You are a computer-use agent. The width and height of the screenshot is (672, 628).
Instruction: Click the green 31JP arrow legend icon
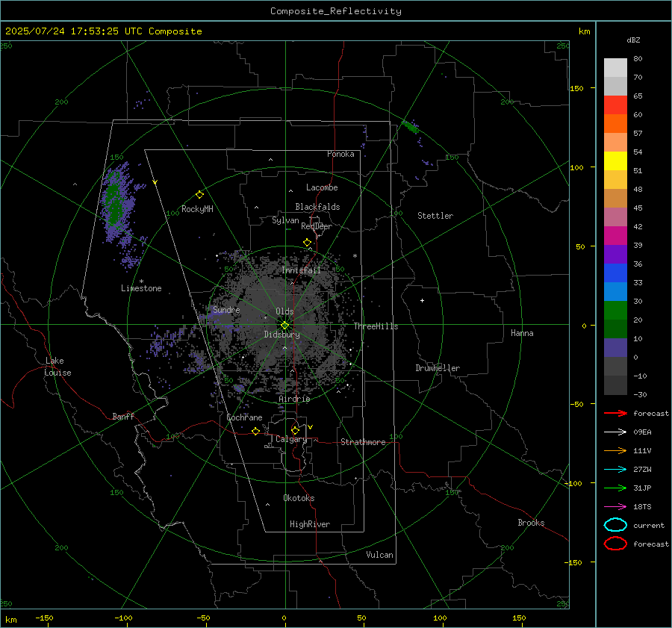pos(615,488)
